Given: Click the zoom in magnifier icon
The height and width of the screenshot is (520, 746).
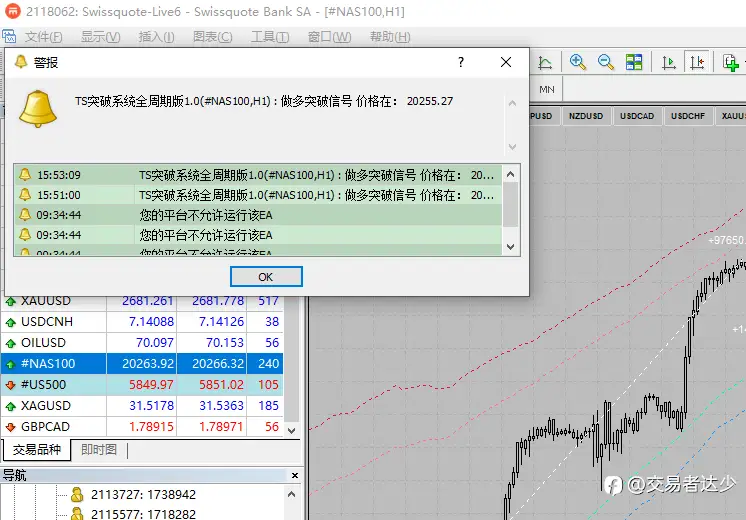Looking at the screenshot, I should (578, 62).
